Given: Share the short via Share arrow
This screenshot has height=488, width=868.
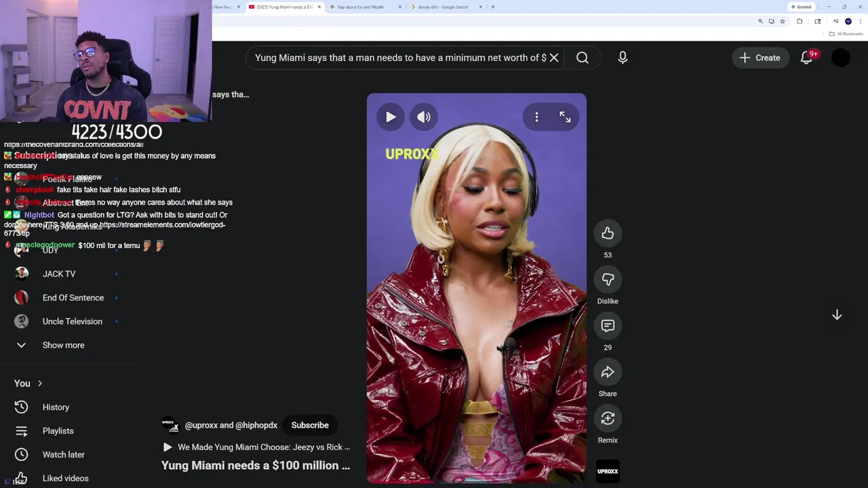Looking at the screenshot, I should click(608, 372).
